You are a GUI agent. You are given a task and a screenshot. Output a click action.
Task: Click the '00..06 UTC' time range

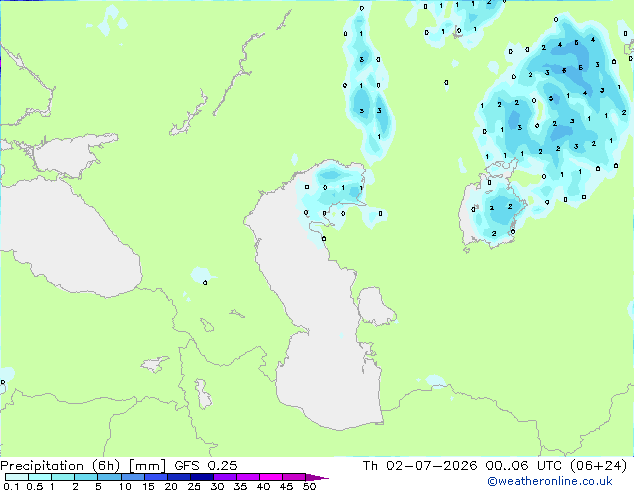pos(524,466)
